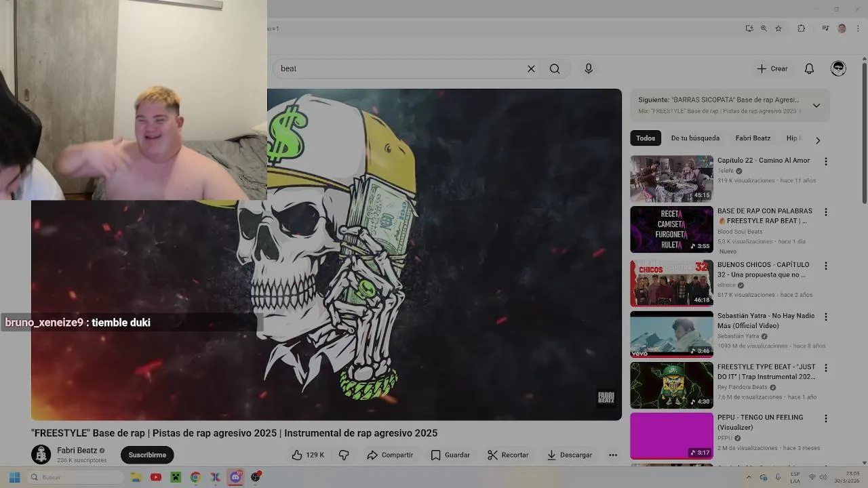Screen dimensions: 868x488
Task: Start voice search with the microphone icon
Action: [x=589, y=68]
